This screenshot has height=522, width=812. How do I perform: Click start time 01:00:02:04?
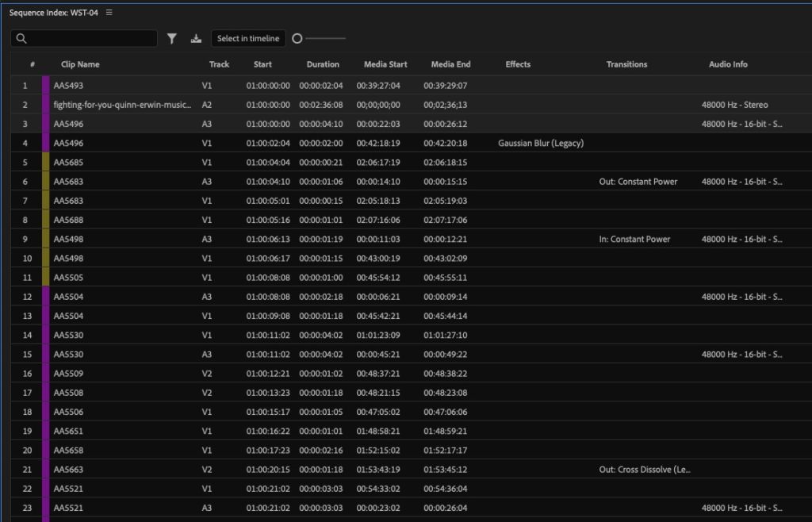[268, 143]
